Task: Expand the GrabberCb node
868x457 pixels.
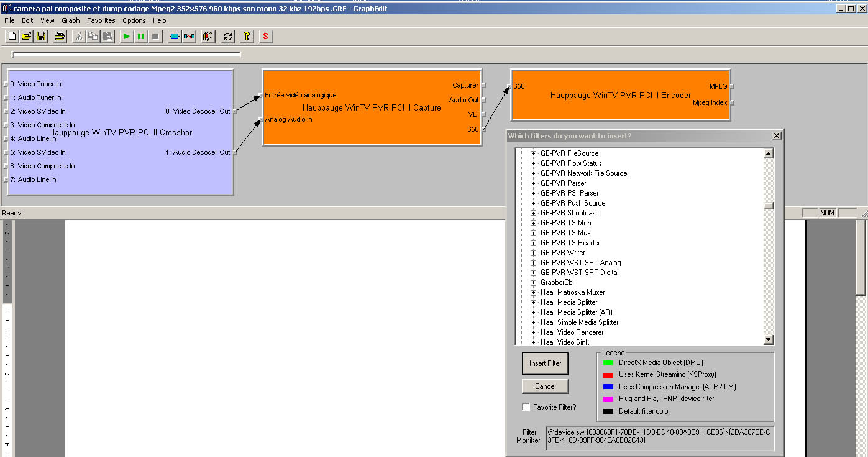Action: 533,283
